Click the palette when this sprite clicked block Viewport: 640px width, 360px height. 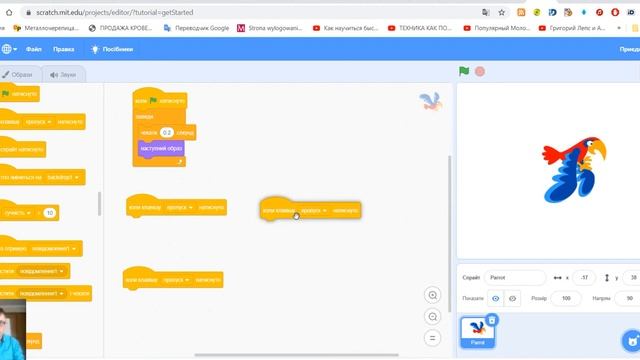tap(22, 149)
